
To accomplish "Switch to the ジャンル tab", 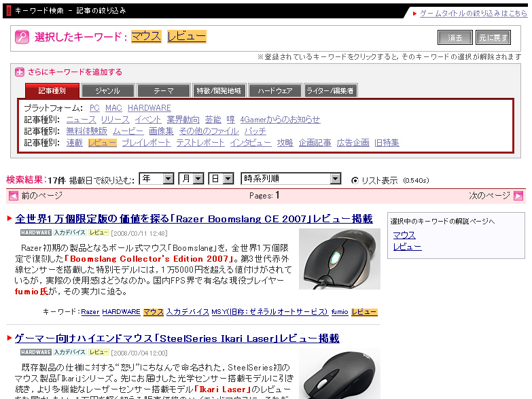I will [108, 90].
